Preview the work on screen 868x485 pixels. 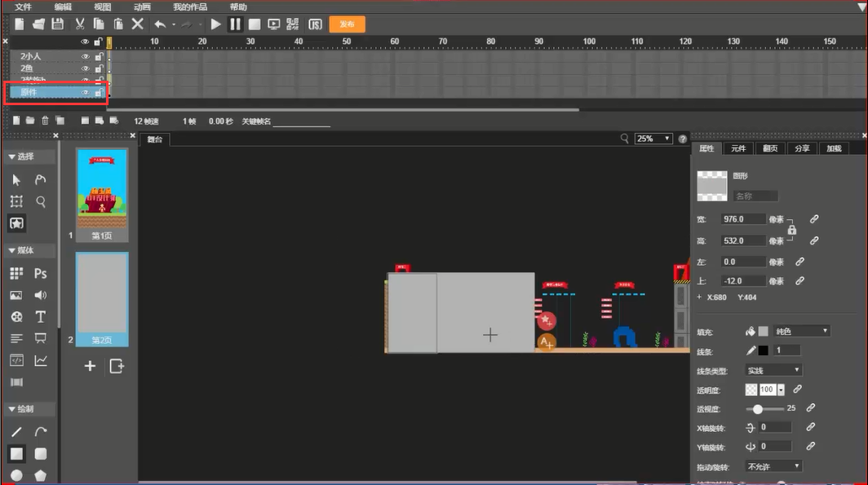[x=273, y=24]
